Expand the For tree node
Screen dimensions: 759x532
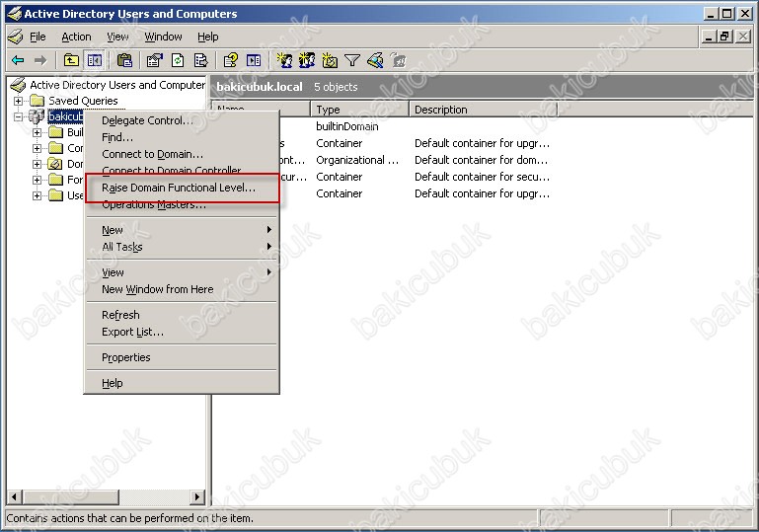click(37, 180)
